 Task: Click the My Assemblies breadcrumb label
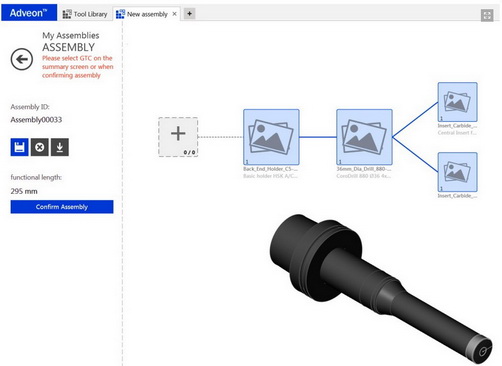pyautogui.click(x=71, y=35)
